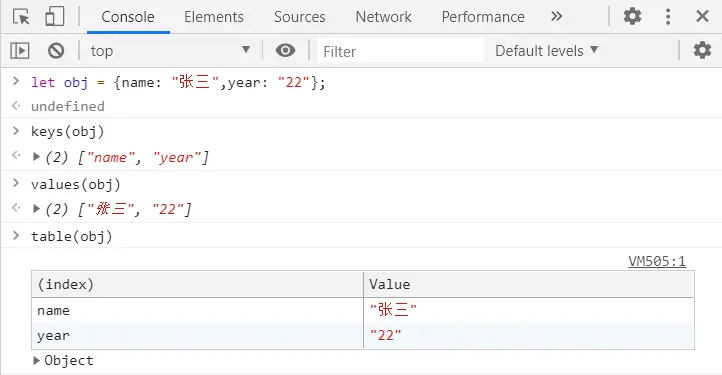Show more tabs with the double chevron
722x375 pixels.
556,17
